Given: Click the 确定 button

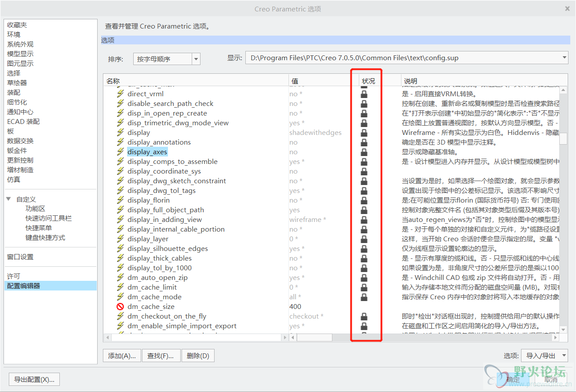Looking at the screenshot, I should tap(513, 379).
